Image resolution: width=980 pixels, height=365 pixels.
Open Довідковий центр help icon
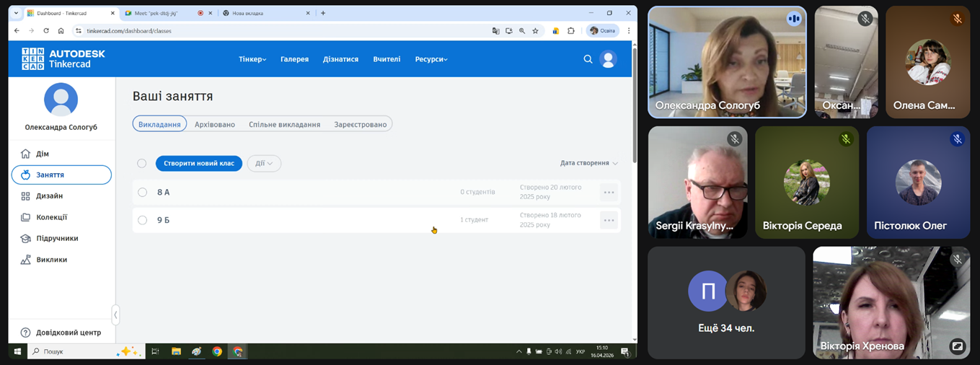click(x=26, y=333)
